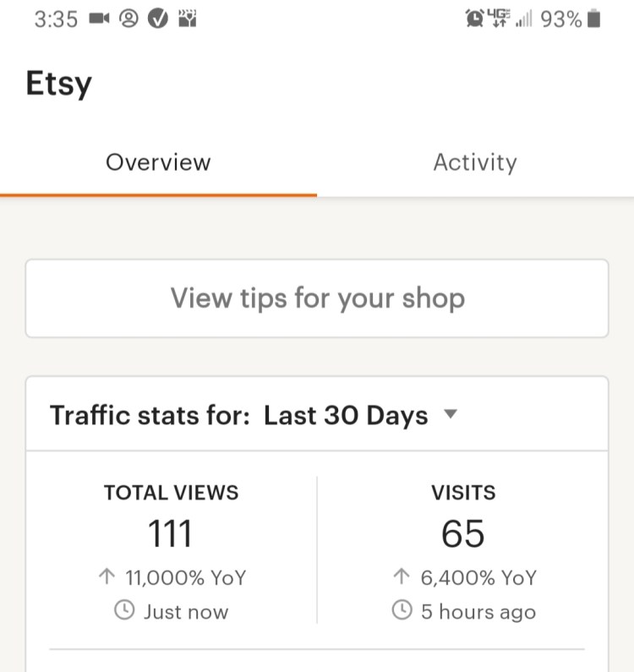Tap the Total Views count 111
Screen dimensions: 634x672
coord(171,534)
